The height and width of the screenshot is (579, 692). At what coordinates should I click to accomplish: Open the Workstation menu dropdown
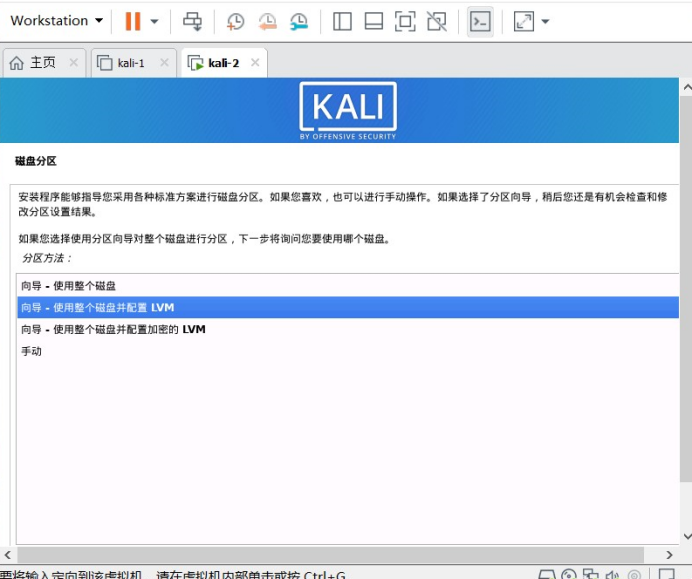(x=56, y=20)
